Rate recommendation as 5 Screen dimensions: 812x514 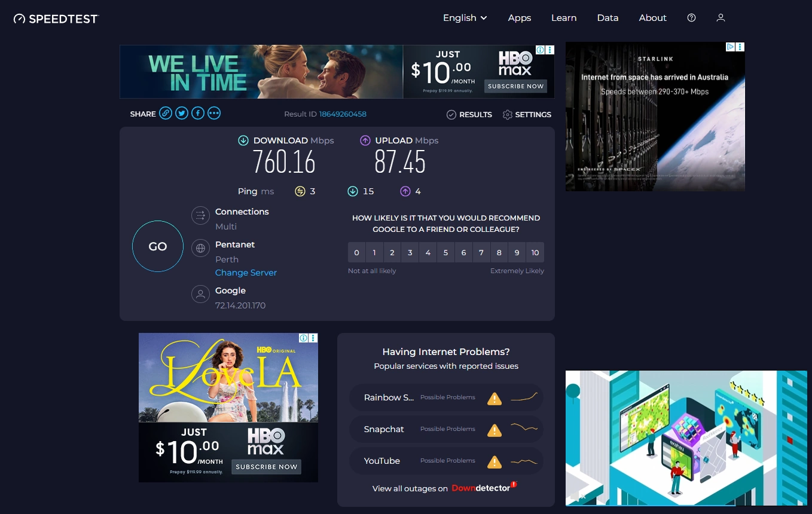[x=445, y=252]
